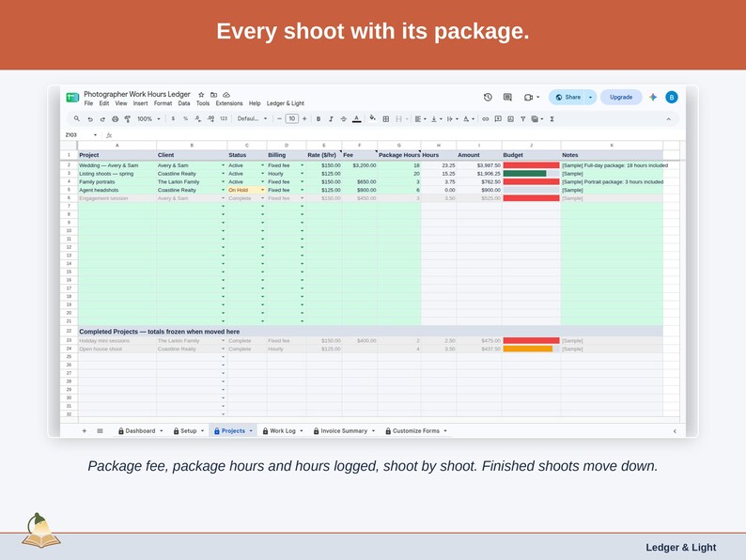Viewport: 746px width, 560px height.
Task: Click the add sheet plus button
Action: (x=85, y=431)
